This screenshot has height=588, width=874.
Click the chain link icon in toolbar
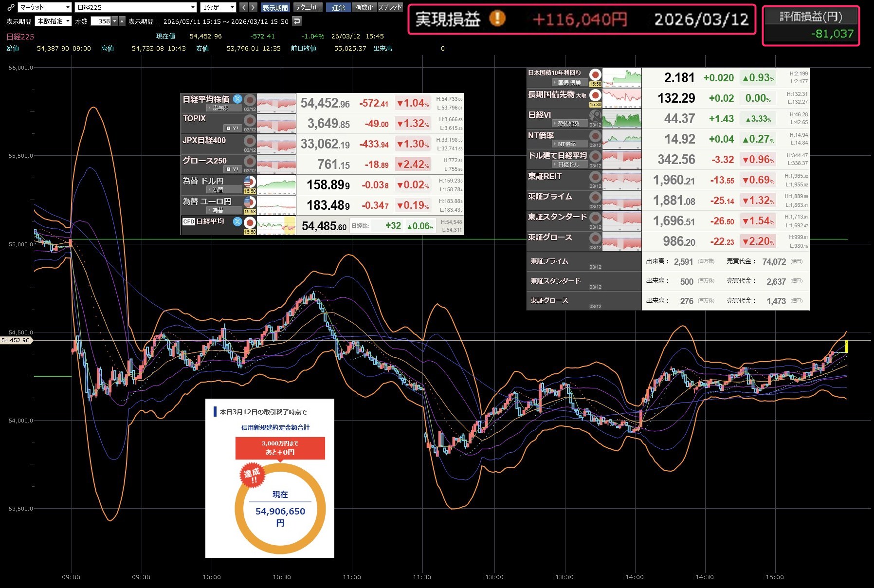(x=11, y=7)
